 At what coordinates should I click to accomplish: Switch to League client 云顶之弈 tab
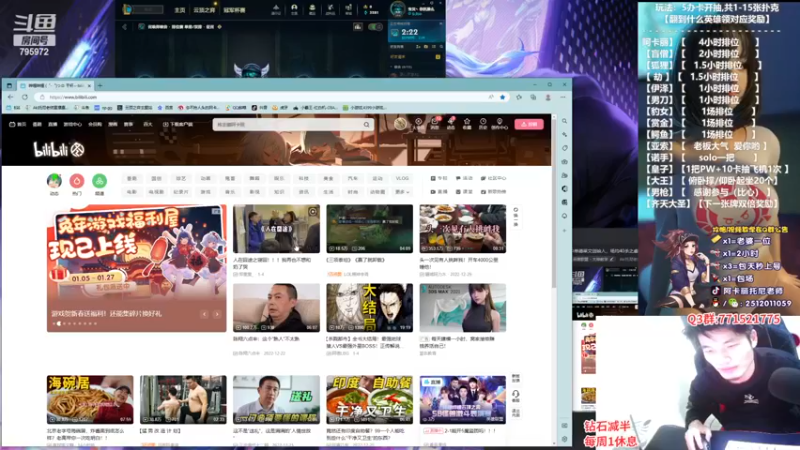[204, 10]
